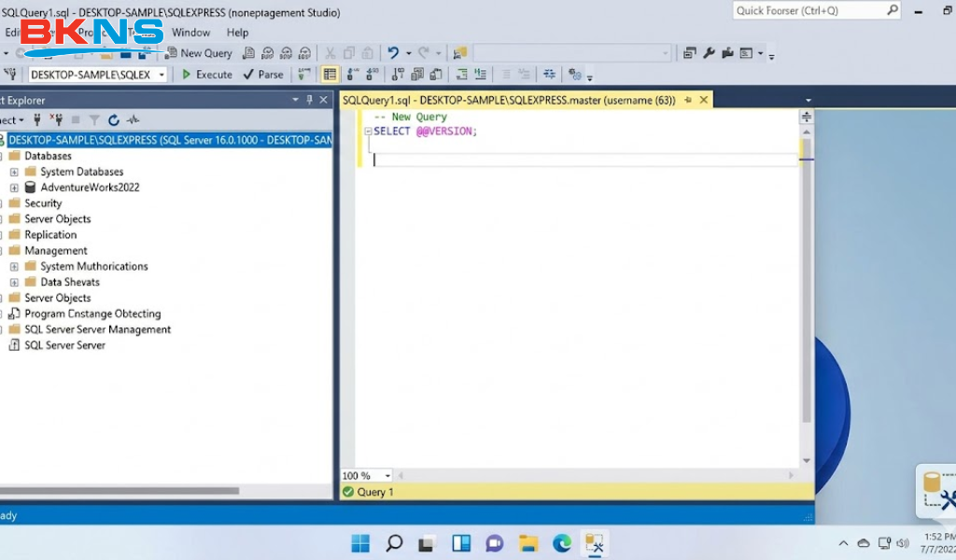Click the Stop square icon in Object Explorer
This screenshot has height=560, width=956.
76,120
